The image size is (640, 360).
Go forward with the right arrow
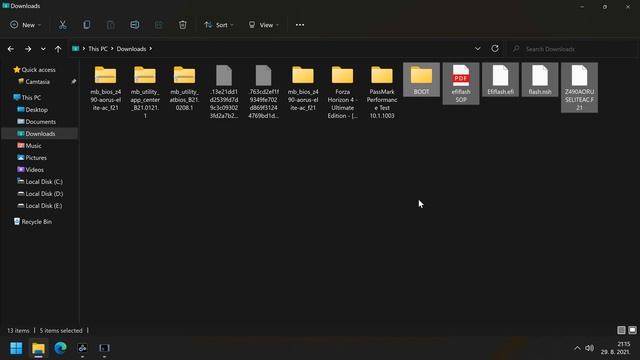[x=28, y=49]
